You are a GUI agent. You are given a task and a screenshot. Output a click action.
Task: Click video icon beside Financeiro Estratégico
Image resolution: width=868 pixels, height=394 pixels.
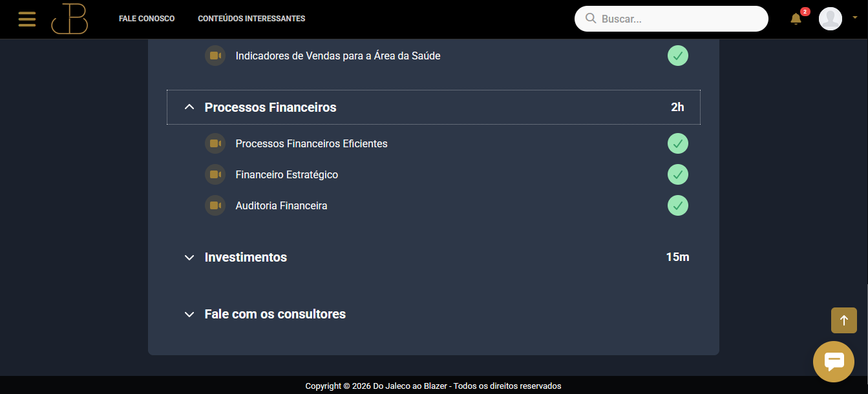pyautogui.click(x=215, y=174)
